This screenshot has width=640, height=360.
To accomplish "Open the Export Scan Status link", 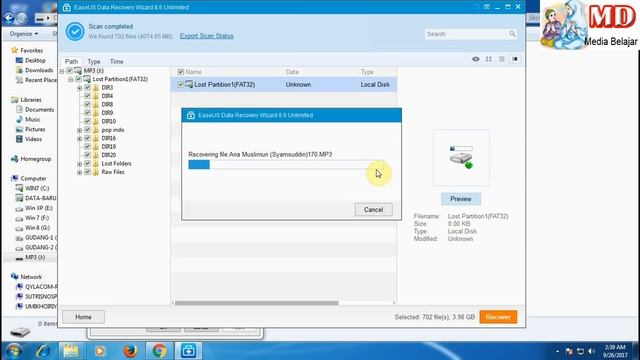I will (x=207, y=36).
